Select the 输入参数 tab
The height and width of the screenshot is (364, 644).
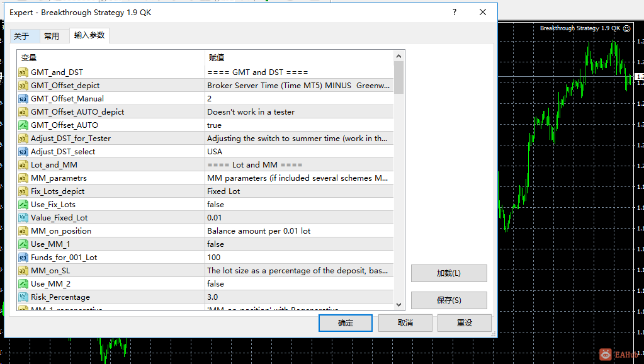pyautogui.click(x=89, y=35)
